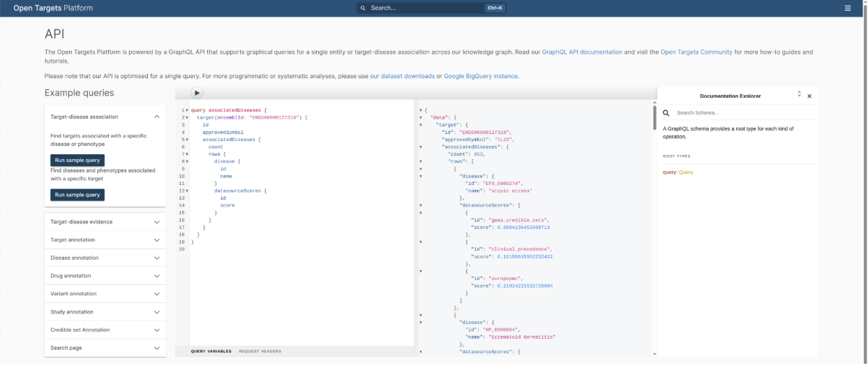Collapse "associatedDiseases" node in results
This screenshot has height=370, width=868.
click(x=421, y=147)
